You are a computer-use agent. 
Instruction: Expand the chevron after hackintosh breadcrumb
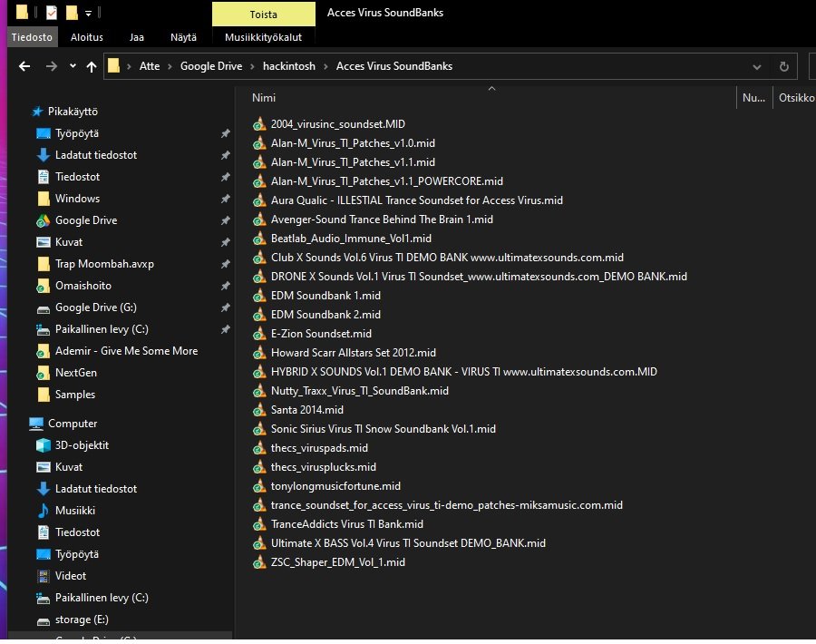325,66
